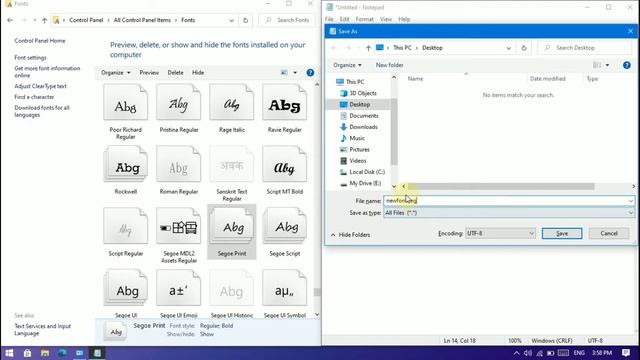
Task: Select the Segoe Print font icon
Action: pyautogui.click(x=231, y=226)
